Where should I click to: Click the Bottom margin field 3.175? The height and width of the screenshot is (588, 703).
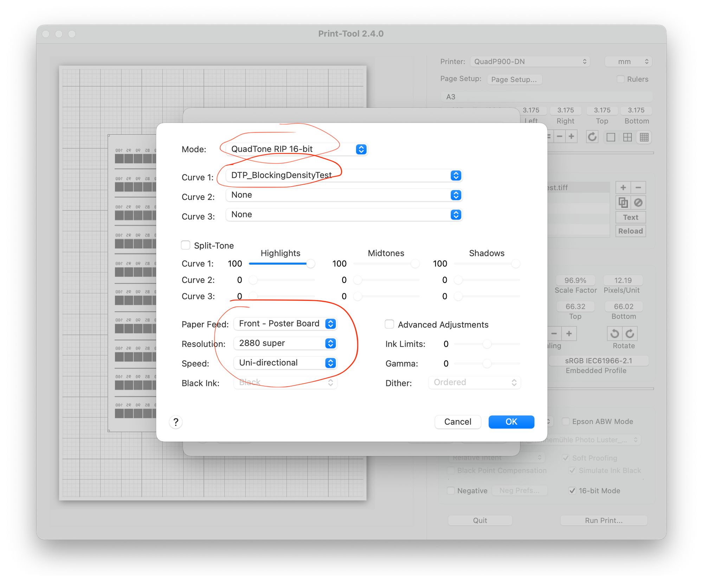click(636, 110)
